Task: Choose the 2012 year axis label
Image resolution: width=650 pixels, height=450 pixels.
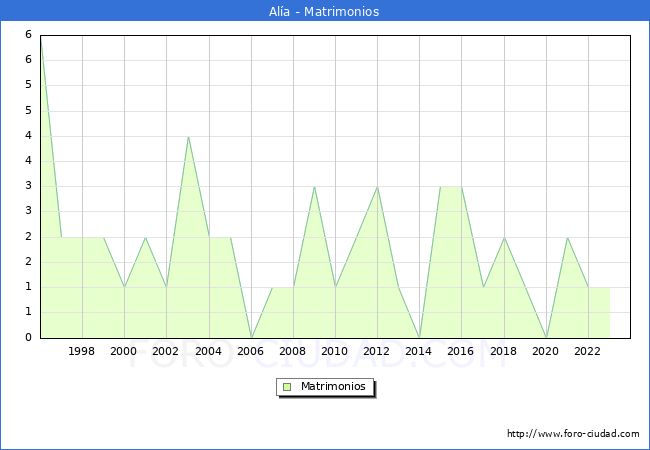Action: (377, 351)
